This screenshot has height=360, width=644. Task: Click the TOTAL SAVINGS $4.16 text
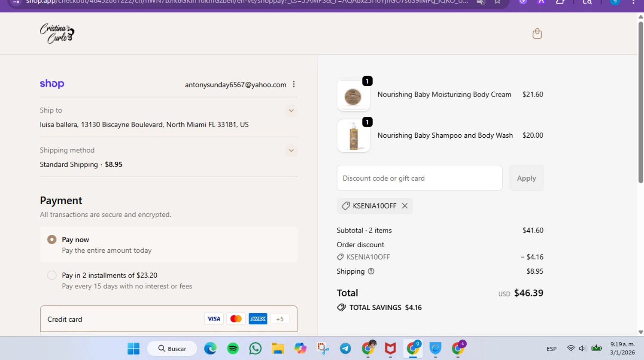pos(386,308)
